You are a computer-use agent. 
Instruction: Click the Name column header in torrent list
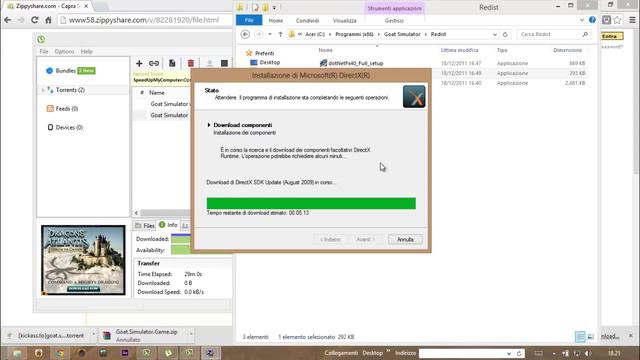[x=157, y=93]
